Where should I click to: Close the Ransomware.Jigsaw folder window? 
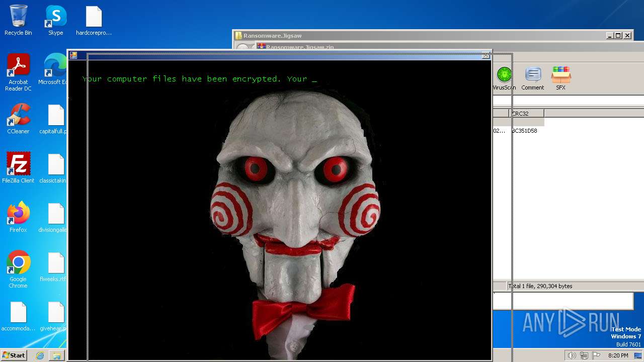click(x=627, y=36)
